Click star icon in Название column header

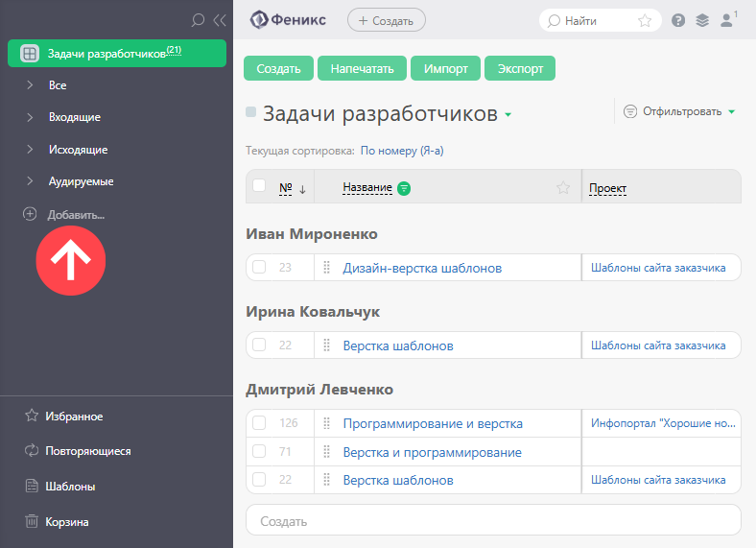click(x=563, y=187)
